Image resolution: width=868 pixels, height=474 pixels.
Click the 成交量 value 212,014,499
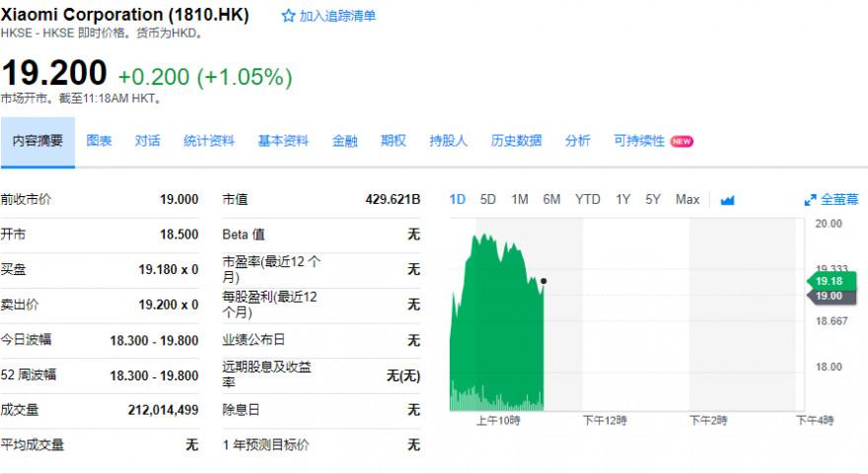coord(163,410)
